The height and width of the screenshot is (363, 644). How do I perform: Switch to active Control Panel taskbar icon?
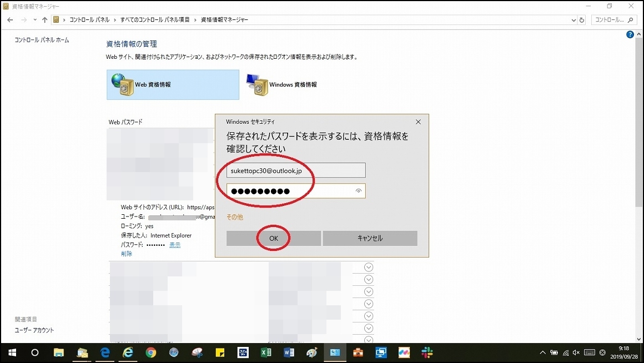click(x=335, y=353)
